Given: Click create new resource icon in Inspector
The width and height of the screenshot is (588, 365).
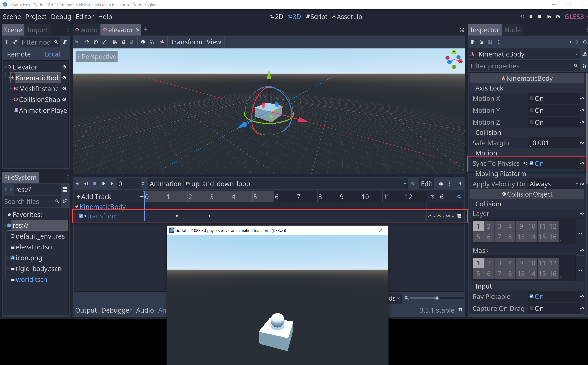Looking at the screenshot, I should coord(473,42).
